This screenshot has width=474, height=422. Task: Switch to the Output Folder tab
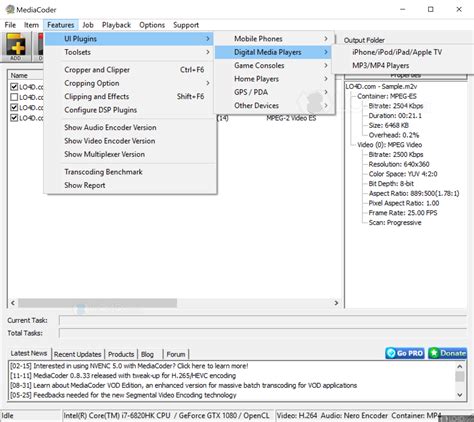[364, 40]
